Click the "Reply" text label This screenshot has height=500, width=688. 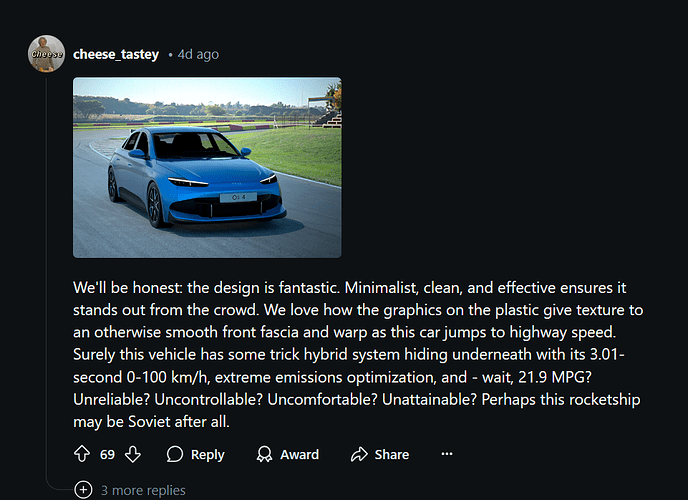tap(207, 454)
